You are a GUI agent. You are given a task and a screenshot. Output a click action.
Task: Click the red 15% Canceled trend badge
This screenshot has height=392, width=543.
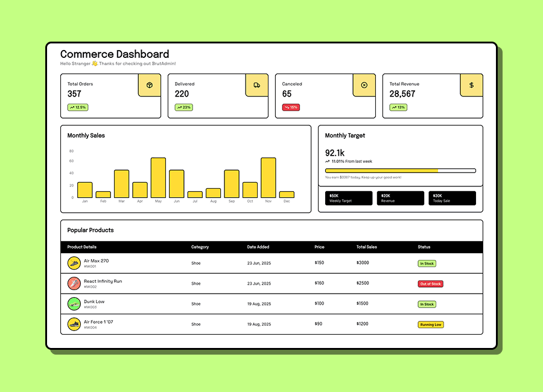(291, 107)
